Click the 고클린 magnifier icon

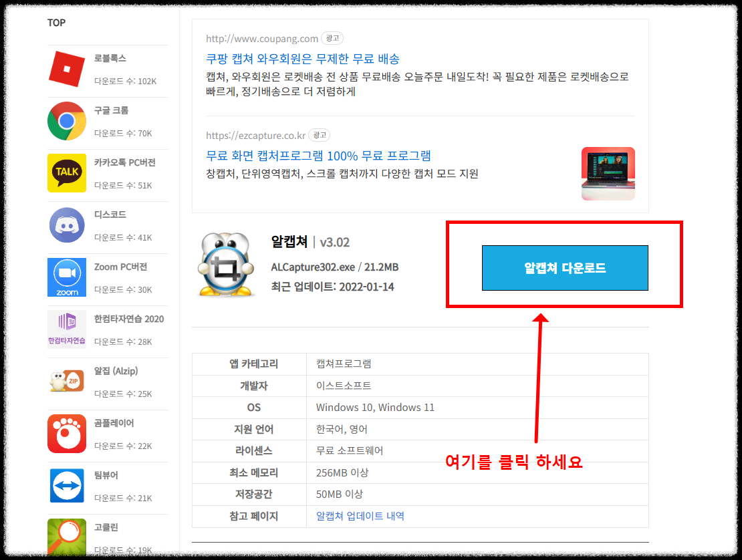67,537
